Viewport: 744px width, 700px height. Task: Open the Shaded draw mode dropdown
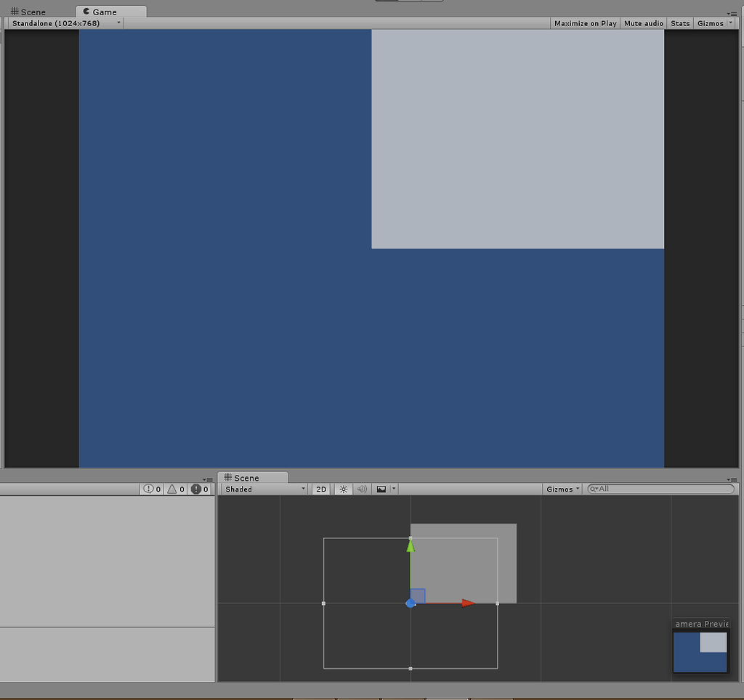263,489
